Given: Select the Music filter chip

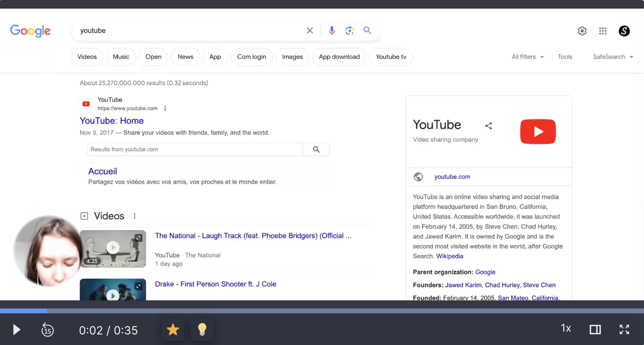Looking at the screenshot, I should 121,57.
